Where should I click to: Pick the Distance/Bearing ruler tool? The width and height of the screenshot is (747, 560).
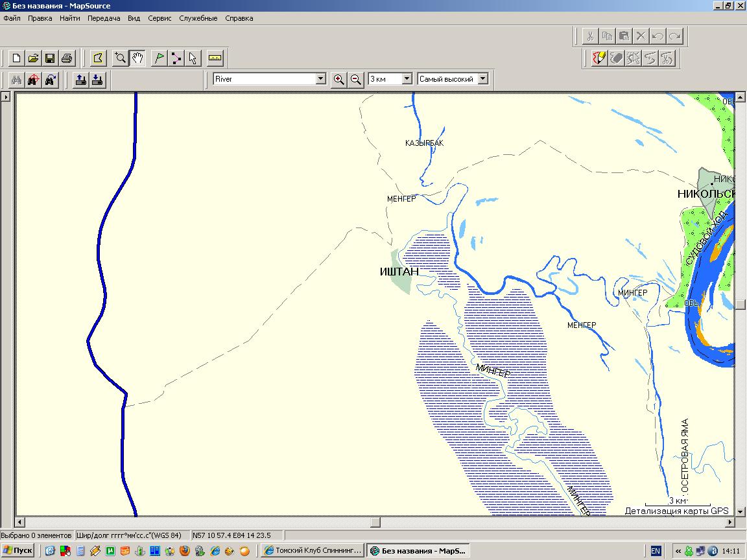215,58
